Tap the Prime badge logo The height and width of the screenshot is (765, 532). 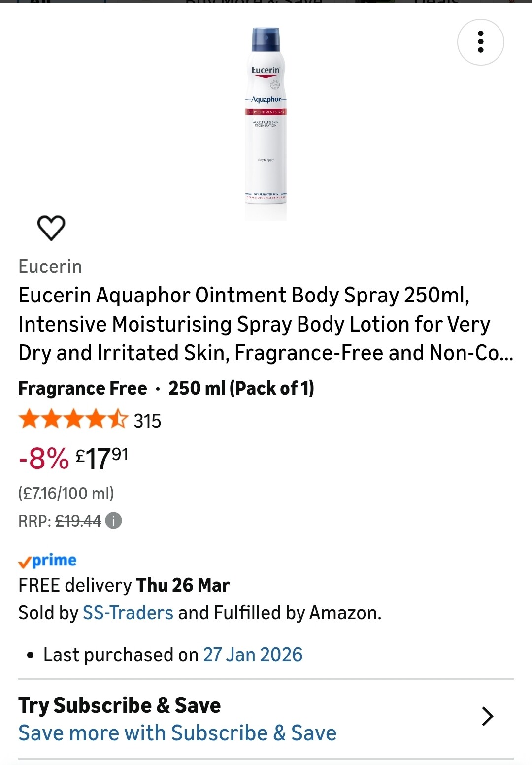pos(47,561)
